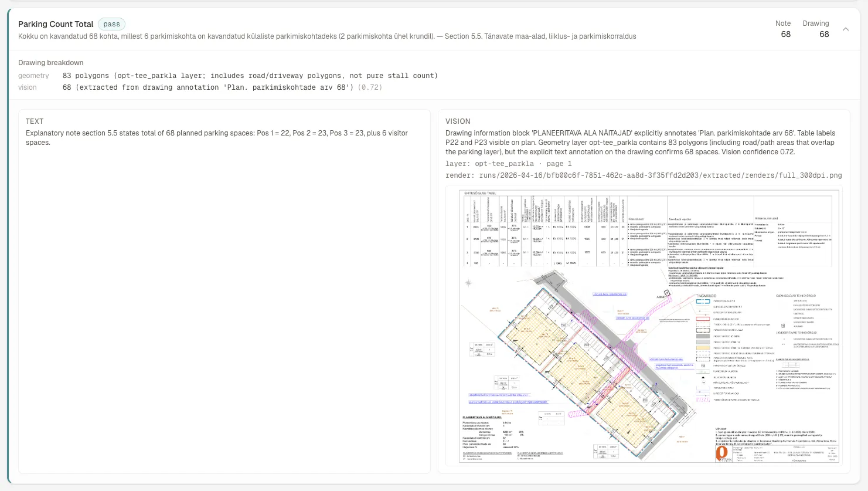Select the "Parking Count Total" heading
868x491 pixels.
(56, 24)
